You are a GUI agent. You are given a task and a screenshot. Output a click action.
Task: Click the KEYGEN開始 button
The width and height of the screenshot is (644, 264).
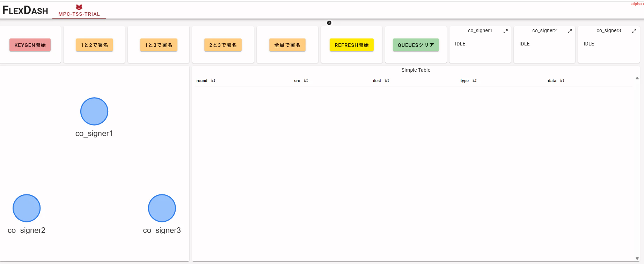[30, 45]
